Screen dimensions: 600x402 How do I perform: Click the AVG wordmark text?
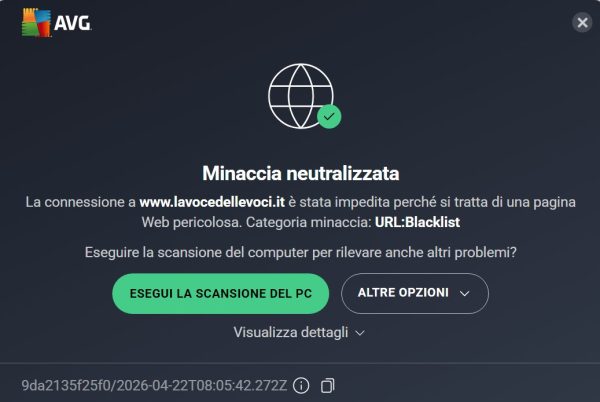tap(72, 23)
